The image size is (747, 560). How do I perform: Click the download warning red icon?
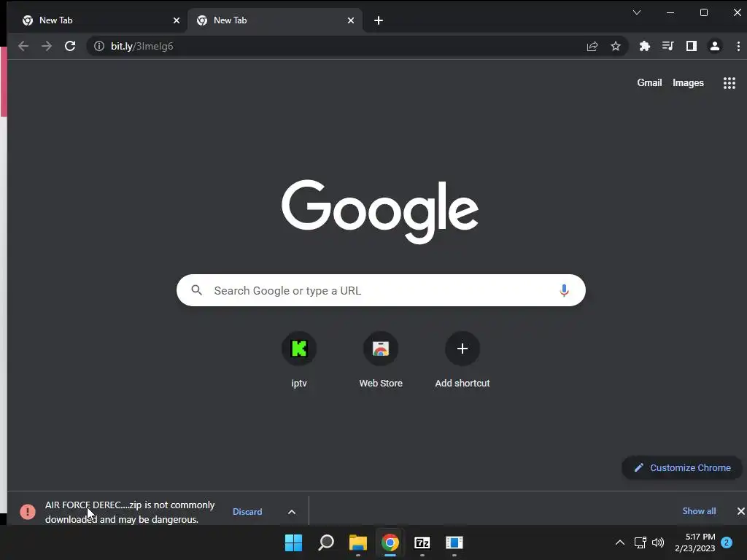pos(28,512)
